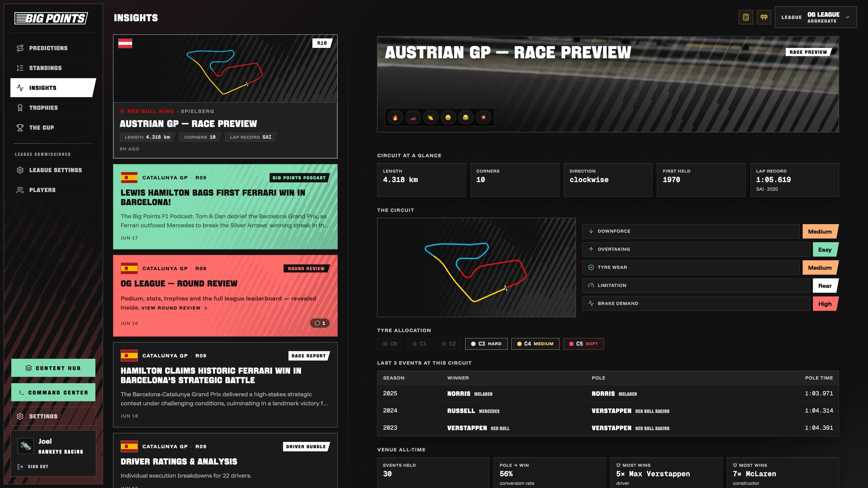The height and width of the screenshot is (488, 868).
Task: Select the C3 Hard tyre chip
Action: 486,344
